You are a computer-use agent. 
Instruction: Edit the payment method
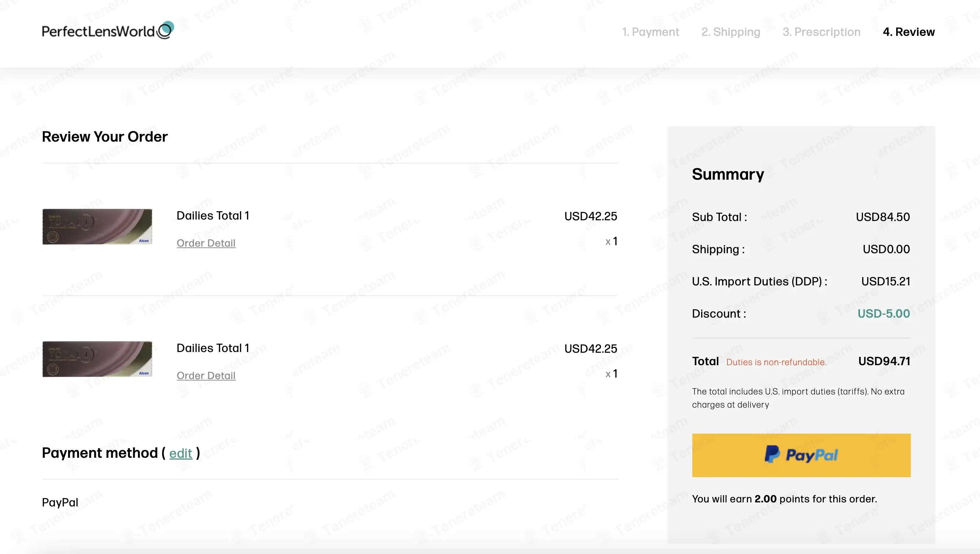point(181,453)
